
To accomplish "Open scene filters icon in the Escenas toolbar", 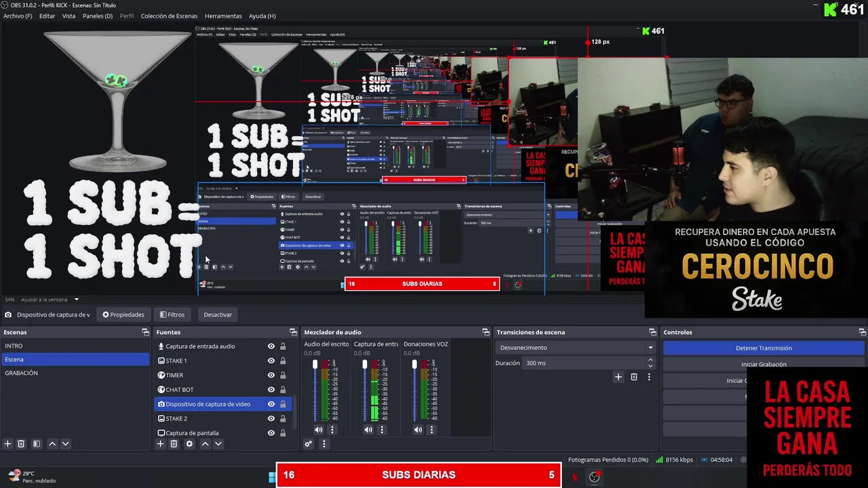I will pos(37,444).
